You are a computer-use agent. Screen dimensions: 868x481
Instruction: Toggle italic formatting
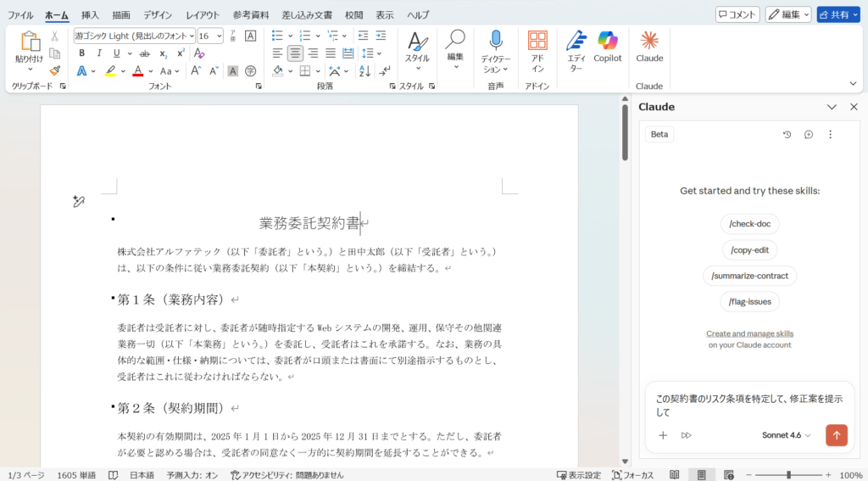[98, 53]
